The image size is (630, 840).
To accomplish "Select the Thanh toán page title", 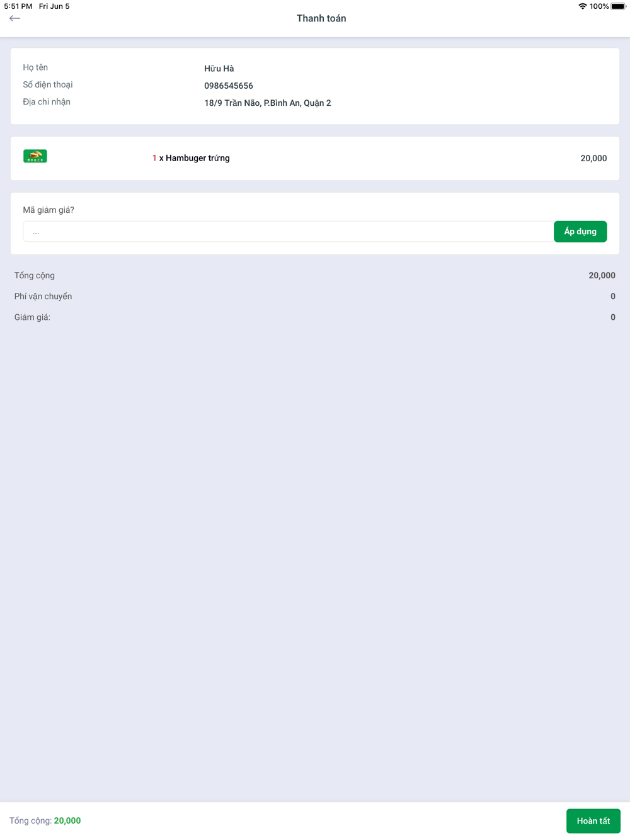I will point(321,18).
